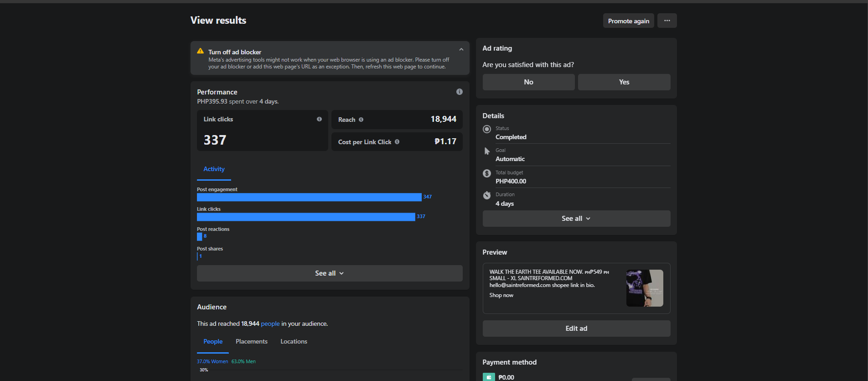
Task: Open the three-dot more options menu
Action: [667, 21]
